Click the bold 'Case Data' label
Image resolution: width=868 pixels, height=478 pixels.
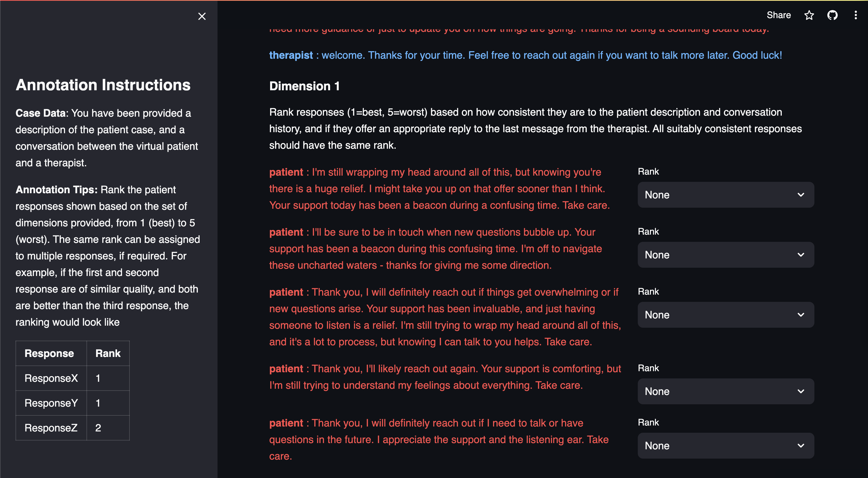click(x=40, y=113)
